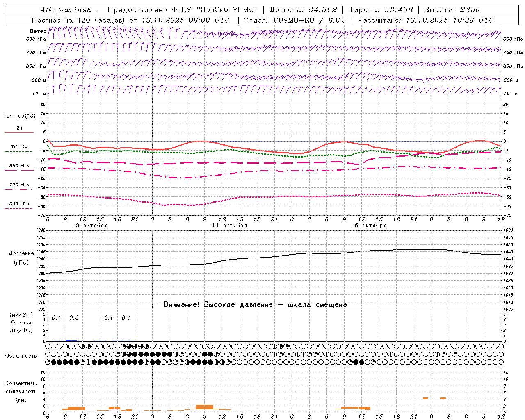Screen dimensions: 525x420
Task: Click the 2м temperature legend entry
Action: pos(19,128)
